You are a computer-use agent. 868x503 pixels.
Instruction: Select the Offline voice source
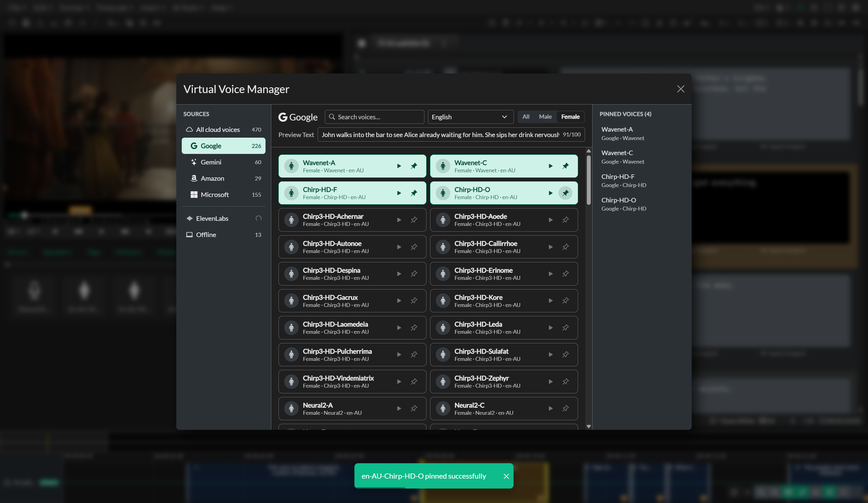click(223, 234)
